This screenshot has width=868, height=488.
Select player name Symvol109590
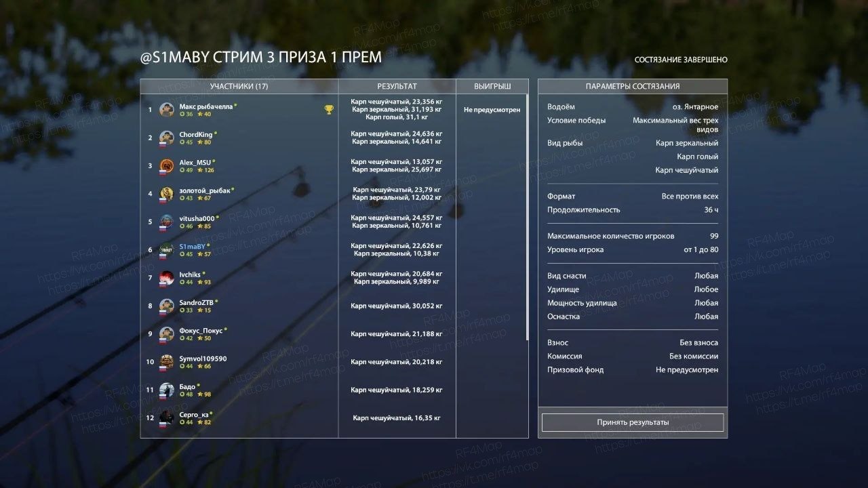coord(203,359)
